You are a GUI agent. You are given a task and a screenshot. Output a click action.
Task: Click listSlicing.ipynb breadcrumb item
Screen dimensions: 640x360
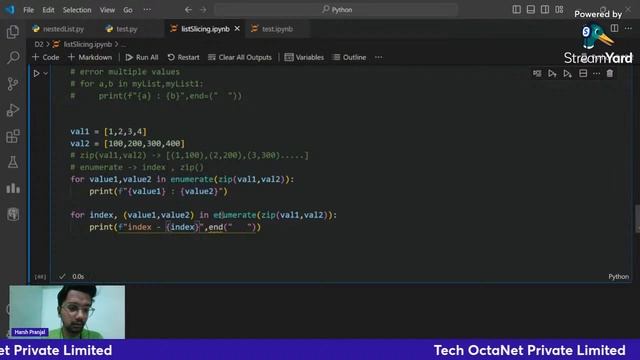coord(87,44)
